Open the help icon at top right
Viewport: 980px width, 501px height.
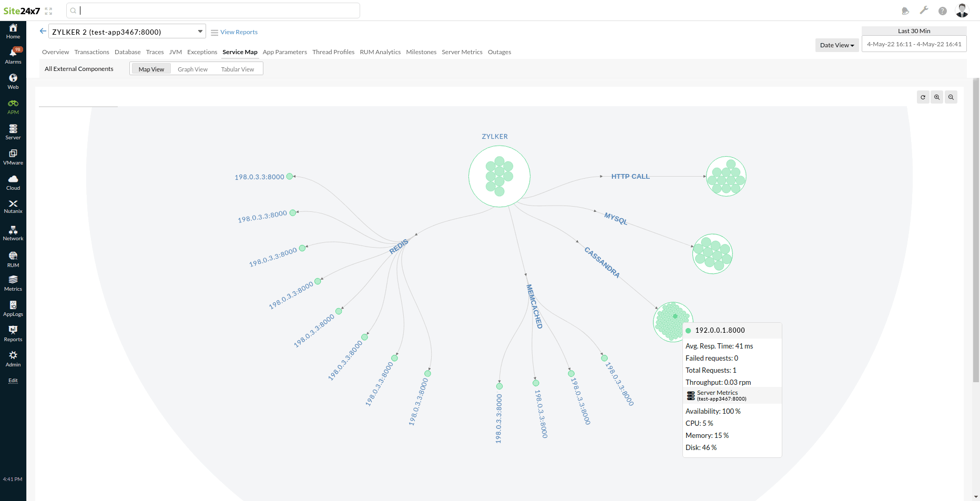point(943,11)
